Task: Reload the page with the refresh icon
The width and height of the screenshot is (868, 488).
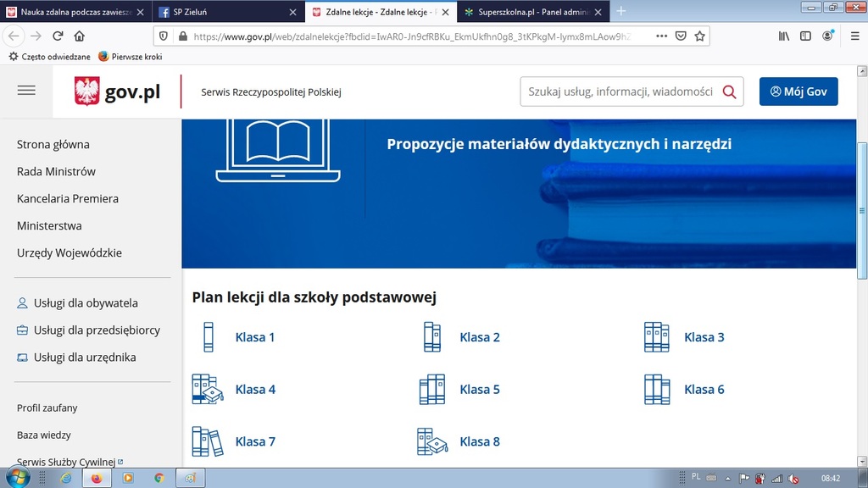Action: 58,36
